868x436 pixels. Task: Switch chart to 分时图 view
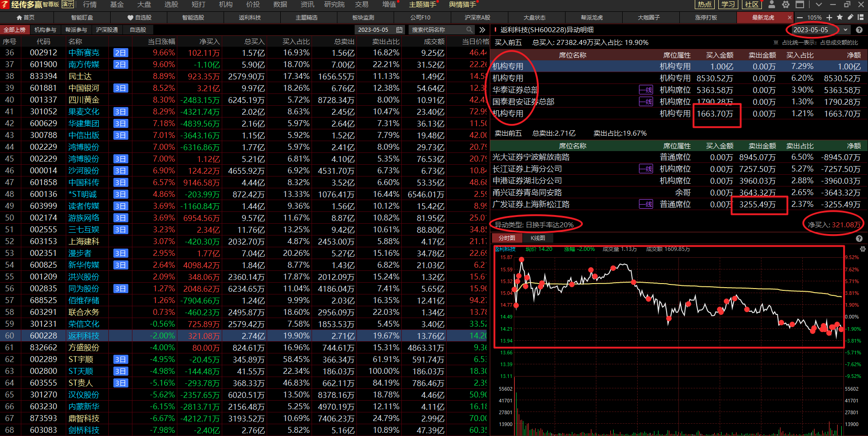click(507, 238)
